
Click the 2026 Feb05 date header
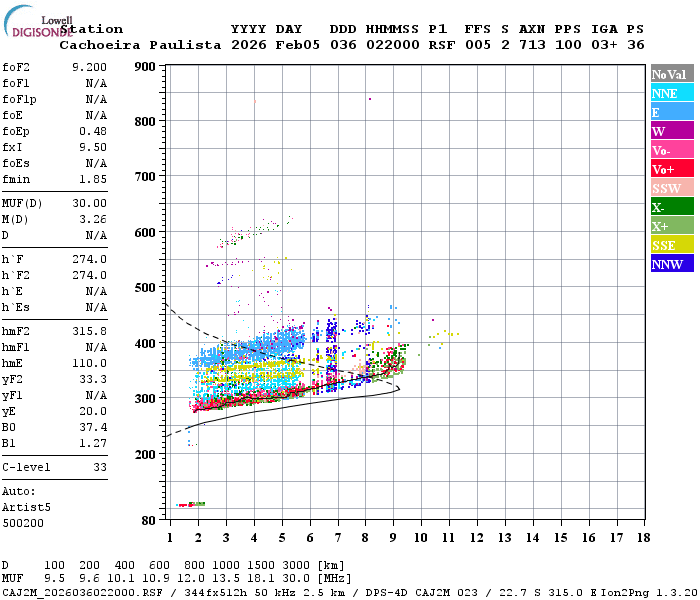pyautogui.click(x=266, y=45)
